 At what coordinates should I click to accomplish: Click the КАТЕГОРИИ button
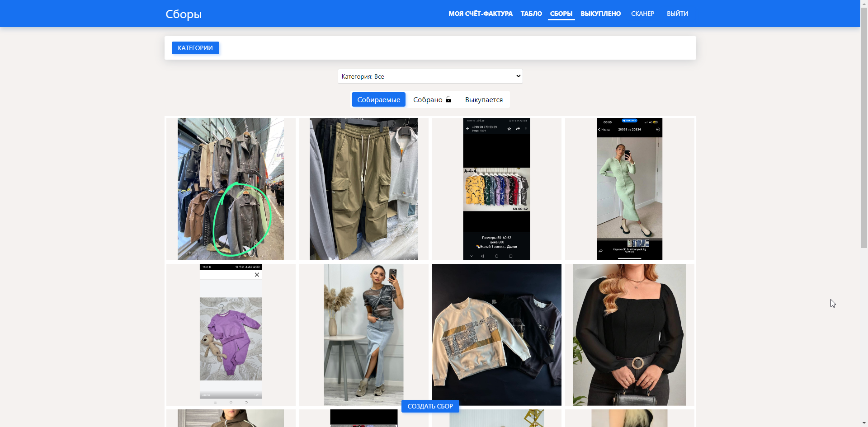click(x=195, y=48)
